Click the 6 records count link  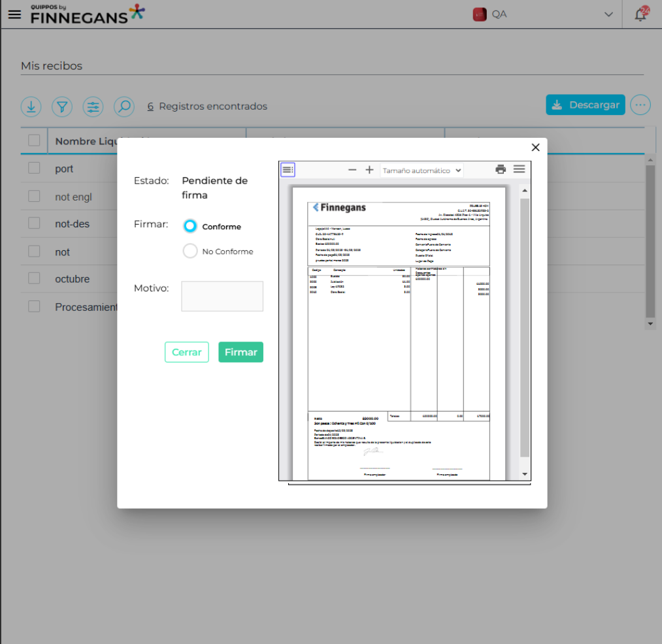[x=150, y=106]
